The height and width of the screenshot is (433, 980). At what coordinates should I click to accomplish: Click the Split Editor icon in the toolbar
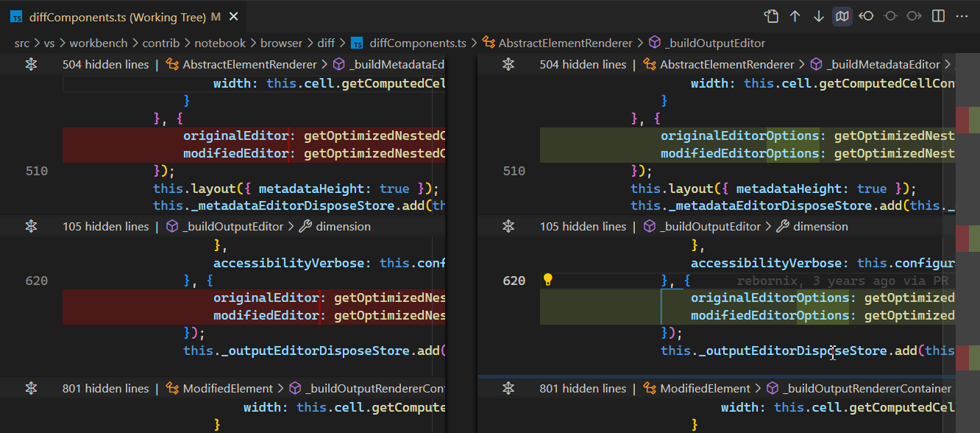pos(937,15)
